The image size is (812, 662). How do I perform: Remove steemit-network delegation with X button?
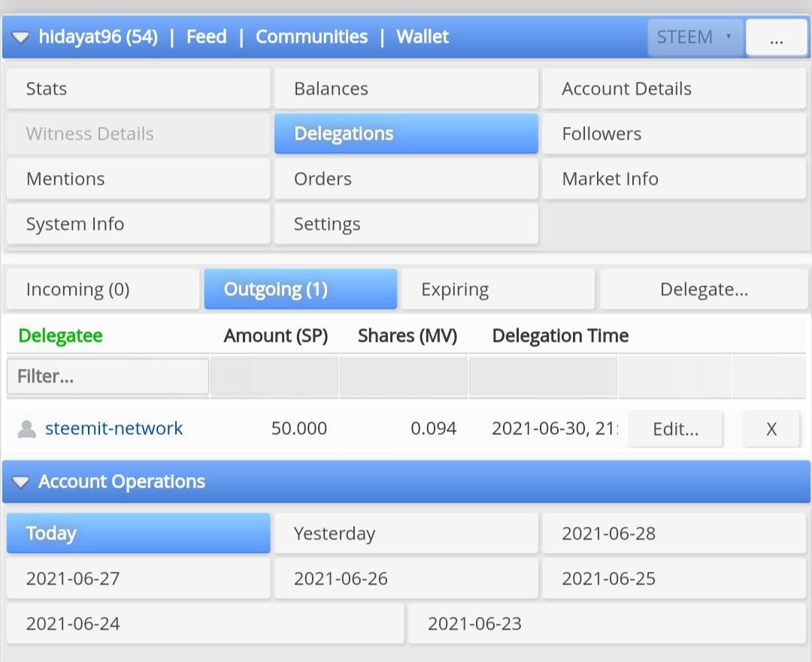(771, 428)
